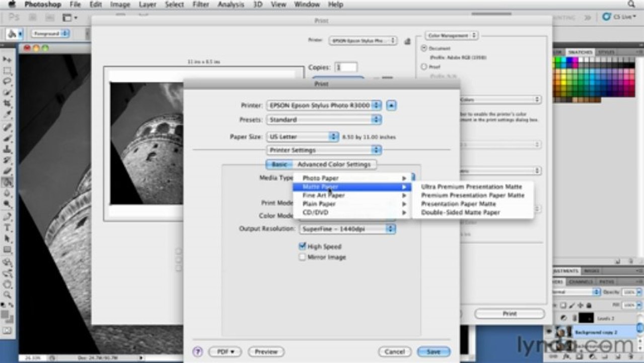Screen dimensions: 644x363
Task: Open the Analysis menu
Action: [231, 5]
